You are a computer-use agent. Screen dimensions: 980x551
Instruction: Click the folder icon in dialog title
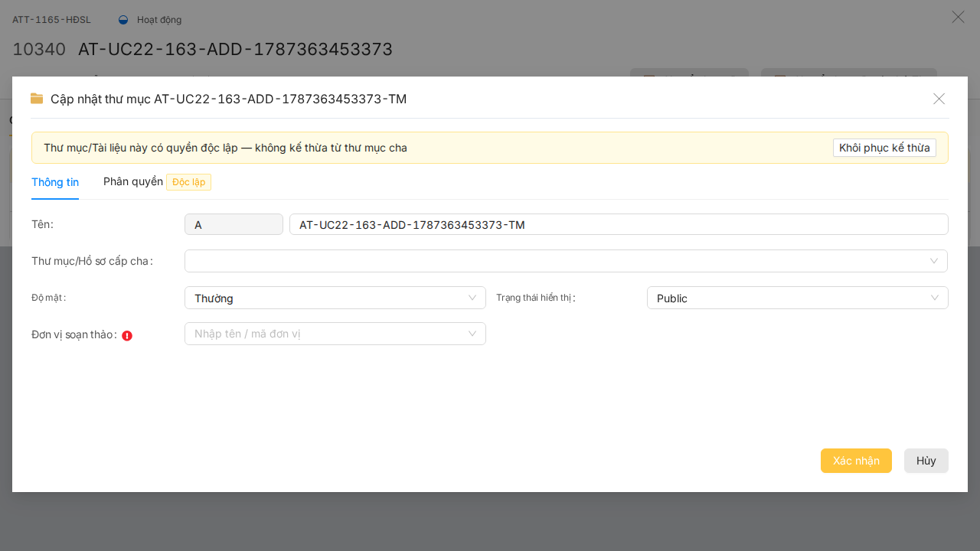pos(37,99)
